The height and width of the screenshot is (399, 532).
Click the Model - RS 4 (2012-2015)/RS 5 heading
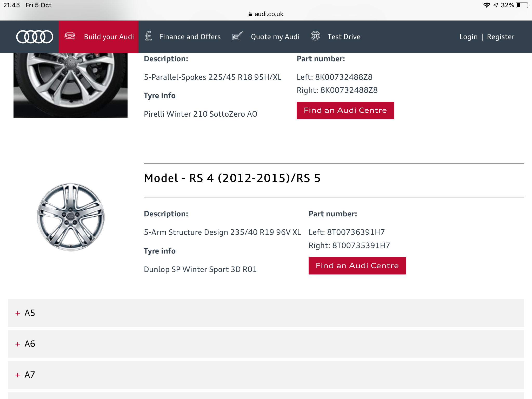click(x=232, y=178)
